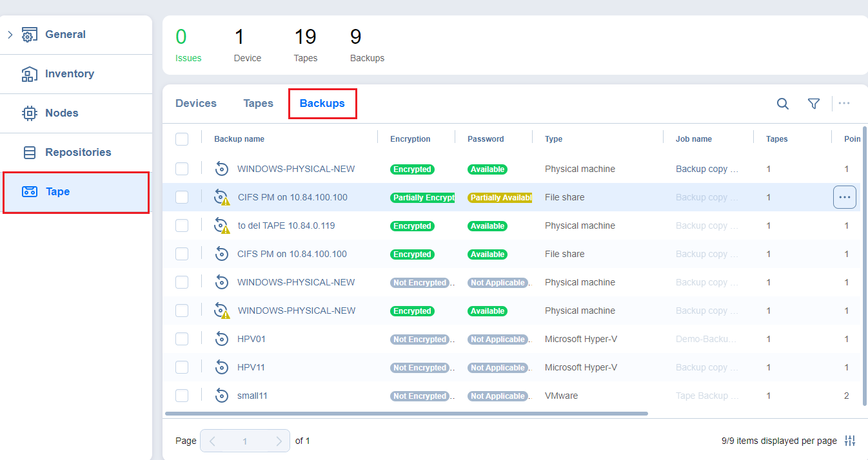The width and height of the screenshot is (868, 460).
Task: Select checkbox for to del TAPE 10.84.0.119
Action: 182,225
